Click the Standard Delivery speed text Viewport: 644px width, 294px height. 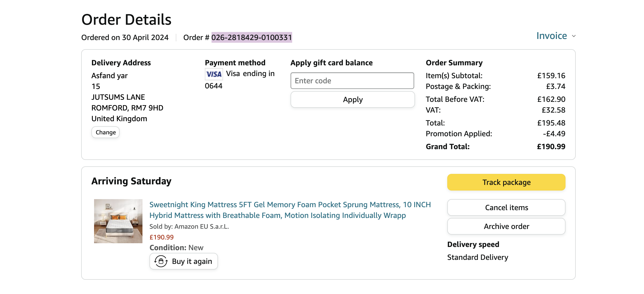[x=478, y=257]
